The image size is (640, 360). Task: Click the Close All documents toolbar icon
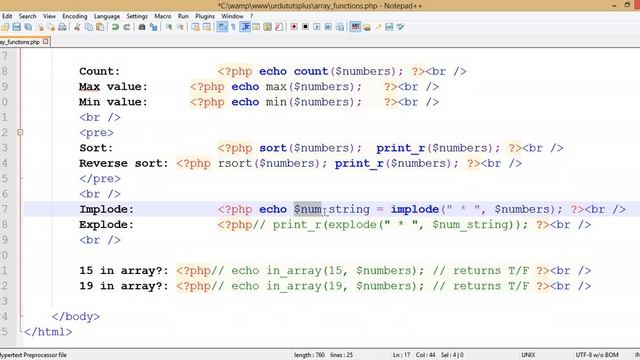pos(51,27)
